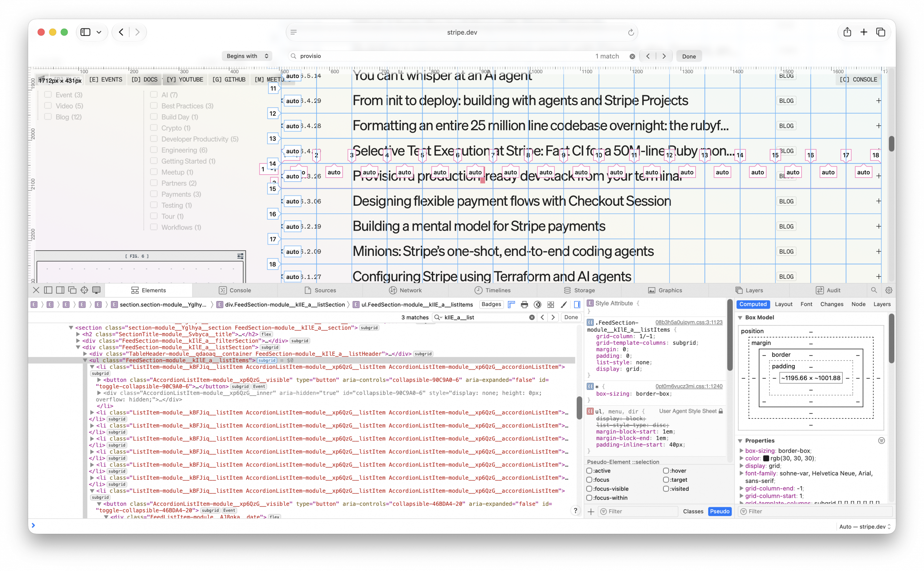
Task: Click the Badges button
Action: pyautogui.click(x=491, y=304)
